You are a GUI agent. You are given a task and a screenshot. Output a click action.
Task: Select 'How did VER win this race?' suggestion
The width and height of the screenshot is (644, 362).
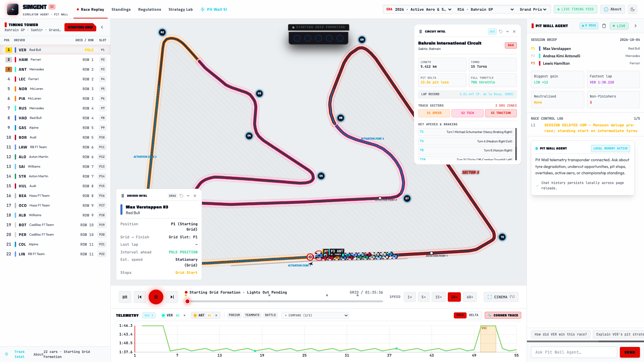pyautogui.click(x=560, y=335)
